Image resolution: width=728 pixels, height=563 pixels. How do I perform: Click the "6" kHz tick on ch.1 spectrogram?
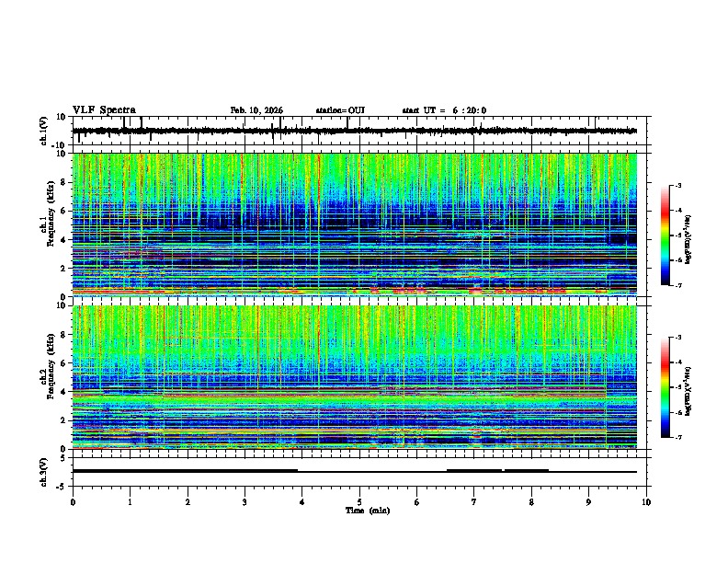pyautogui.click(x=63, y=211)
